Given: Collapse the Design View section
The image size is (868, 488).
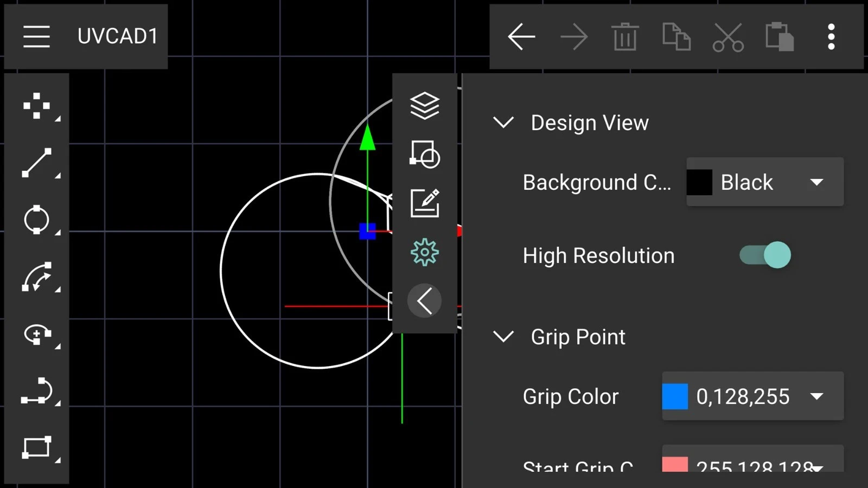Looking at the screenshot, I should pos(503,123).
